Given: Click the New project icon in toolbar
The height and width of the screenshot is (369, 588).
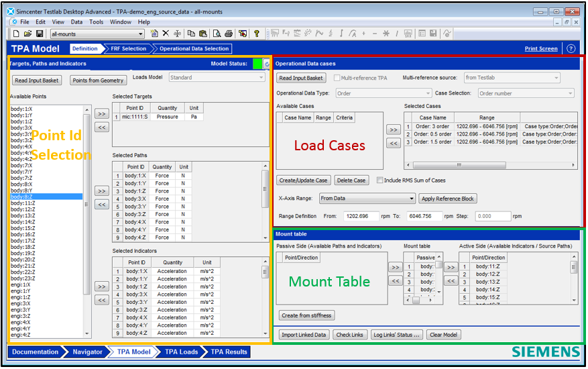Looking at the screenshot, I should pyautogui.click(x=16, y=34).
